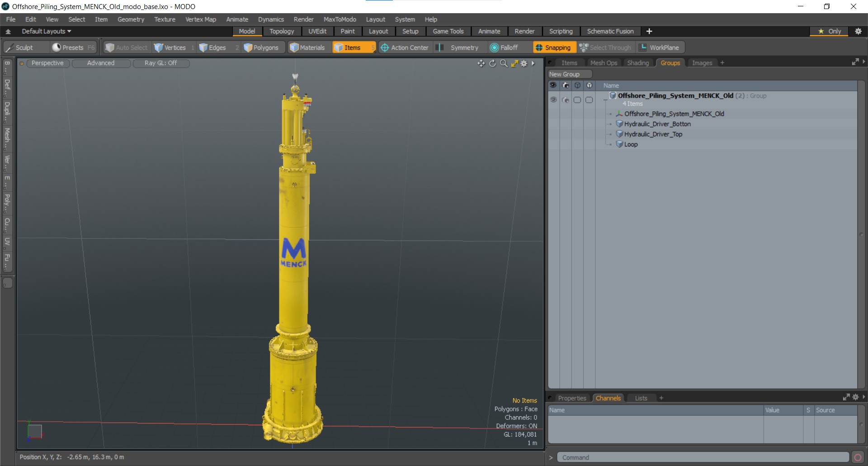Select the Sculpt tool
The width and height of the screenshot is (868, 466).
25,48
